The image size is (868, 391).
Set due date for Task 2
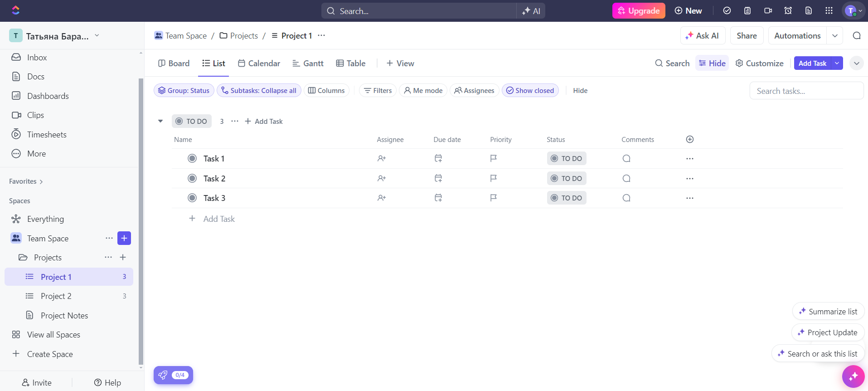tap(438, 178)
